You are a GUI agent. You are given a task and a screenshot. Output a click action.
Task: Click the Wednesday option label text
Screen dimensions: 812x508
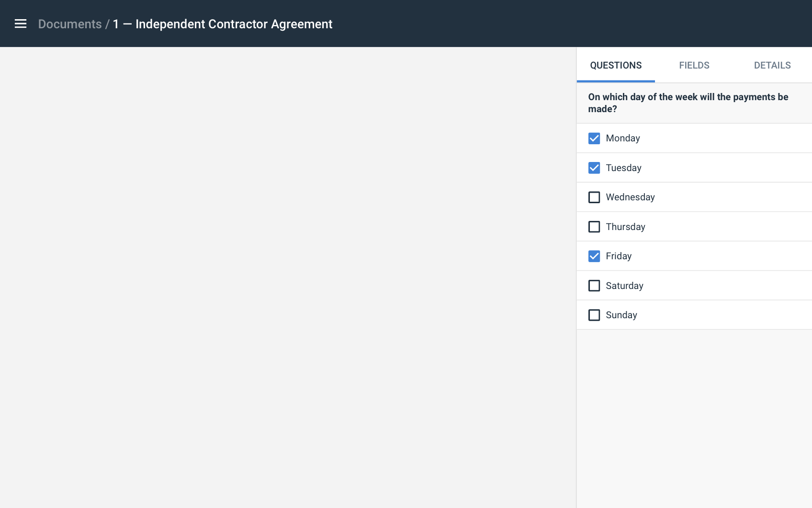coord(630,197)
